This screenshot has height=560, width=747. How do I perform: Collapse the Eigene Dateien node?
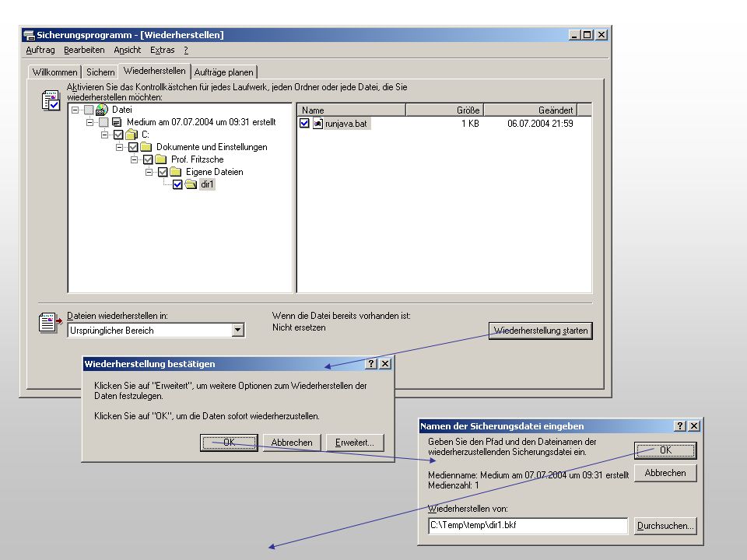[x=149, y=171]
